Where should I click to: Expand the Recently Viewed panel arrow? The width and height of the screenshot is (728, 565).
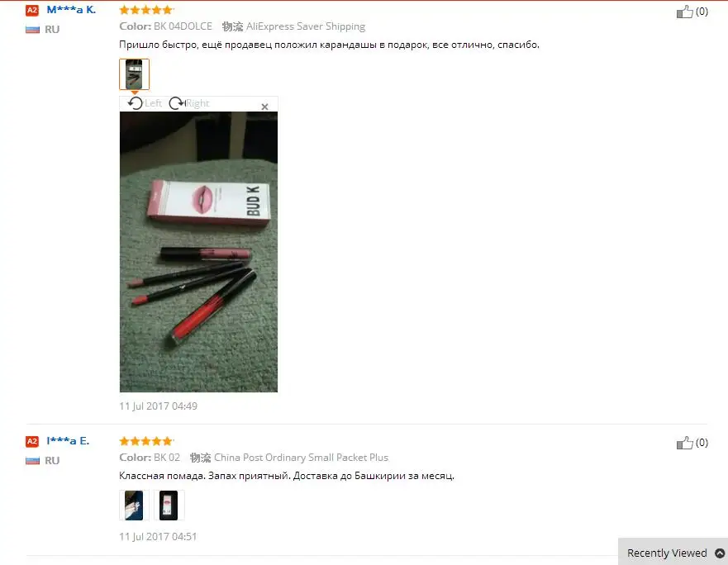[x=720, y=553]
